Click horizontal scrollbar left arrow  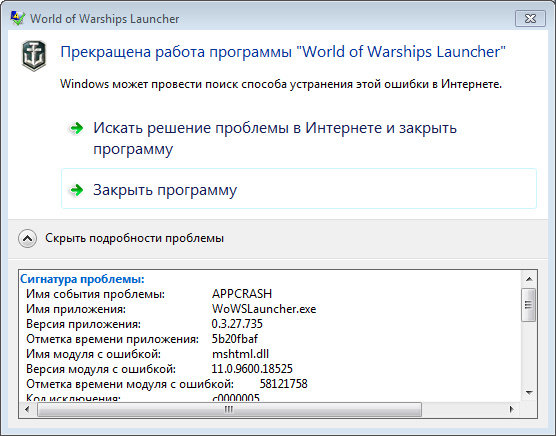coord(27,410)
